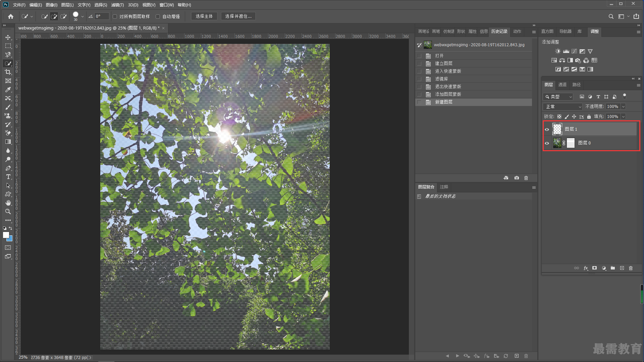Select the Crop tool
This screenshot has height=362, width=644.
(8, 72)
